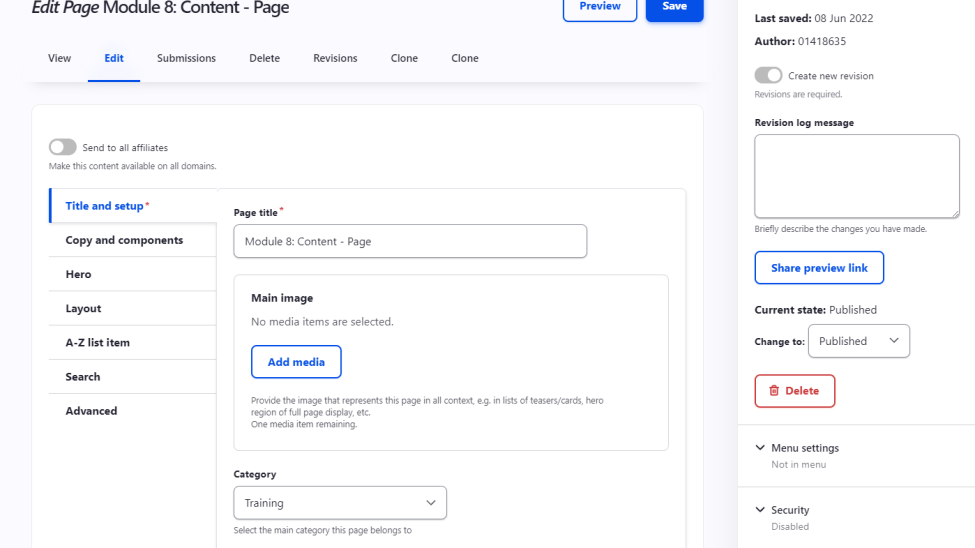Viewport: 975px width, 548px height.
Task: Click the red Delete button with trash icon
Action: tap(794, 391)
